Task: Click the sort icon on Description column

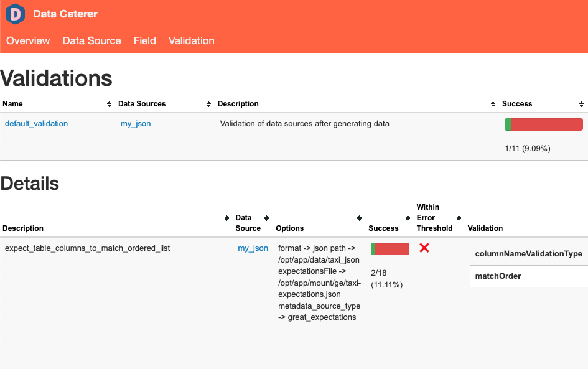Action: click(x=493, y=104)
